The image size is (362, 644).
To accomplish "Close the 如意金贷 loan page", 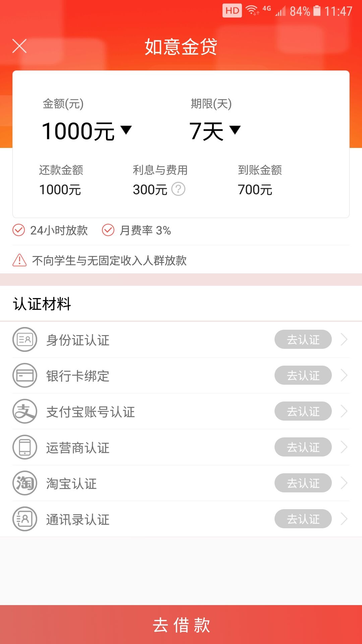I will (19, 46).
